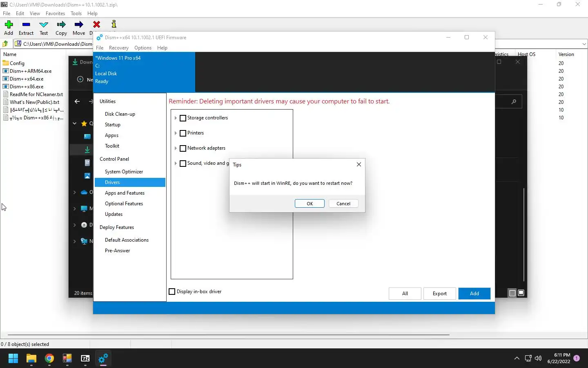This screenshot has width=588, height=368.
Task: Check the Sound, video checkbox
Action: click(183, 164)
